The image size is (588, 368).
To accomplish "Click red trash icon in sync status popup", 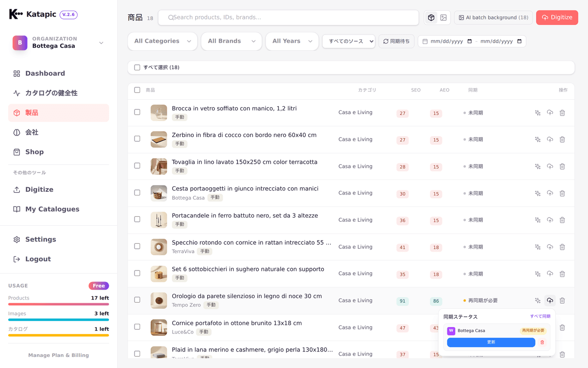I will (542, 342).
